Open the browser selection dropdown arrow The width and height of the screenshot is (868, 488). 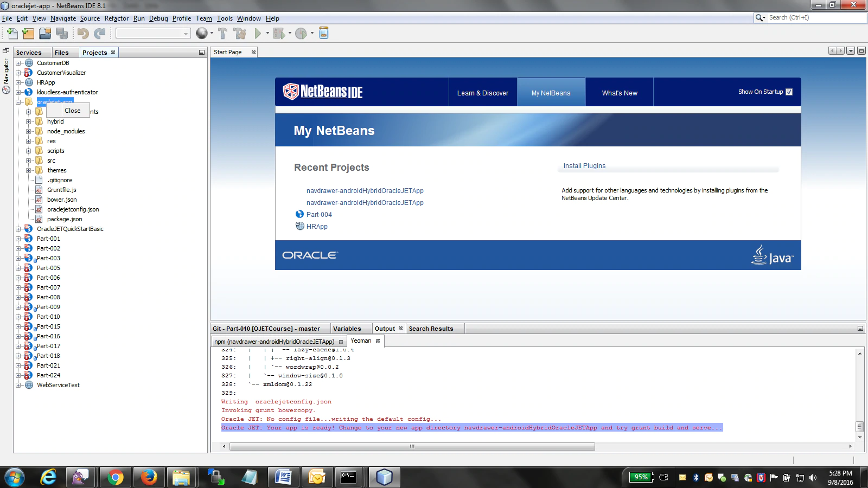212,34
